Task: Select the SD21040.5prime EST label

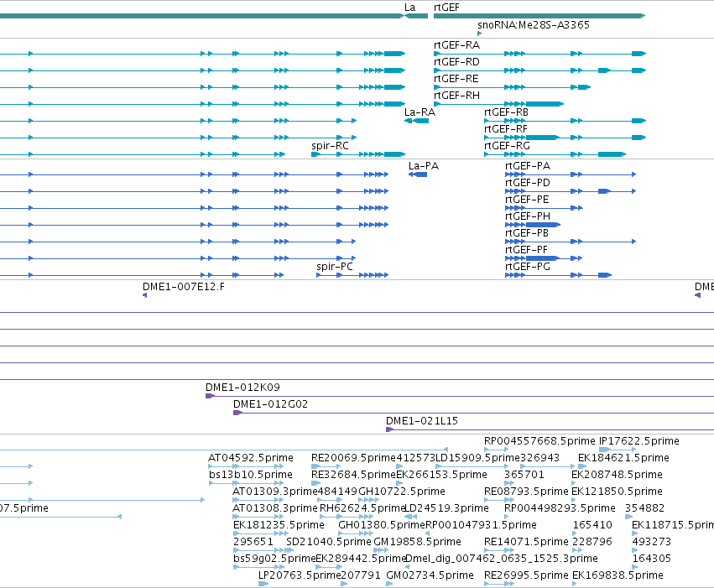Action: [x=329, y=543]
